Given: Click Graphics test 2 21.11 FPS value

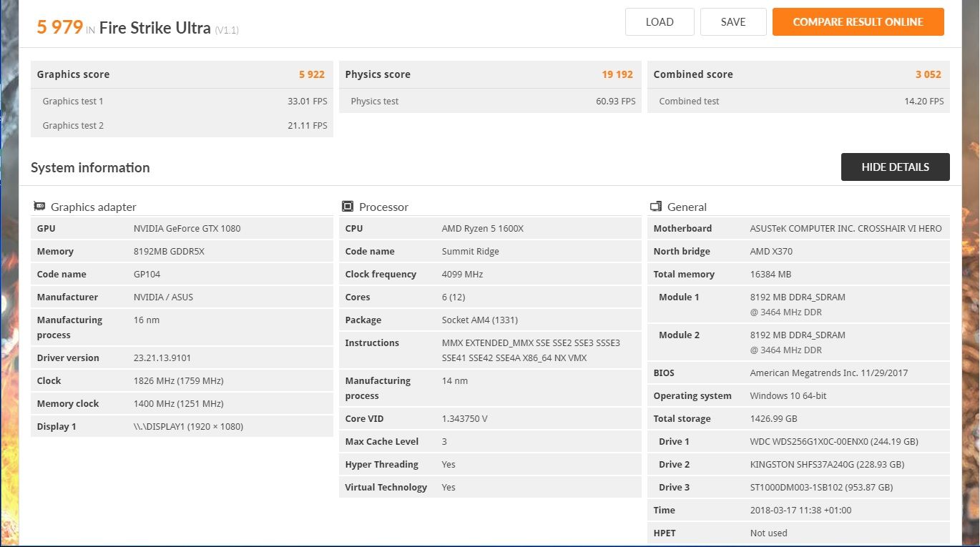Looking at the screenshot, I should click(308, 126).
